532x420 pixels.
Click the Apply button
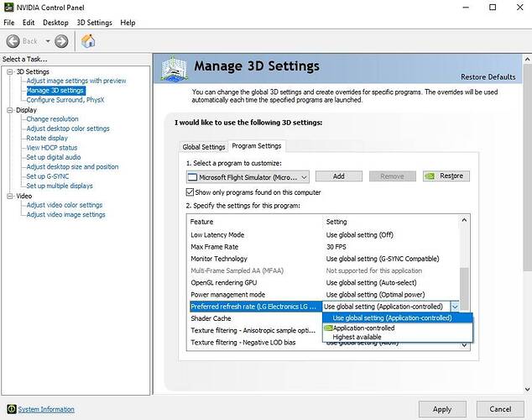pyautogui.click(x=442, y=409)
